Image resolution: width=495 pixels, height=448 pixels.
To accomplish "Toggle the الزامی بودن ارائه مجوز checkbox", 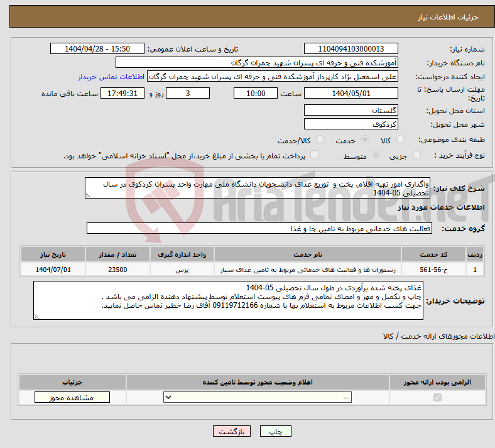I will [x=437, y=397].
